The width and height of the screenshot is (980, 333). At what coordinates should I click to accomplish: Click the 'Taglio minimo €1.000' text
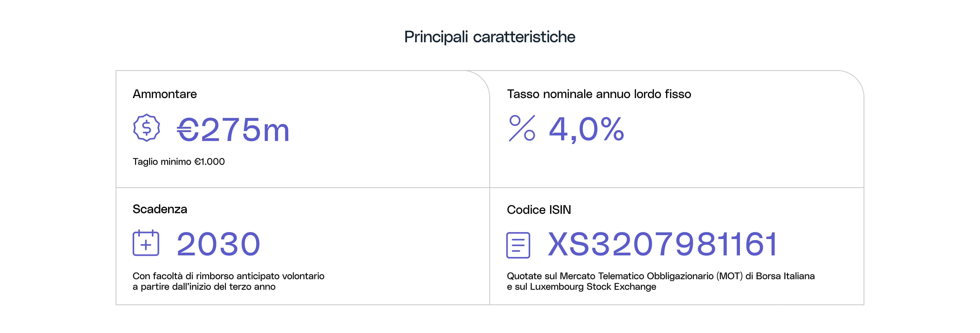point(179,162)
